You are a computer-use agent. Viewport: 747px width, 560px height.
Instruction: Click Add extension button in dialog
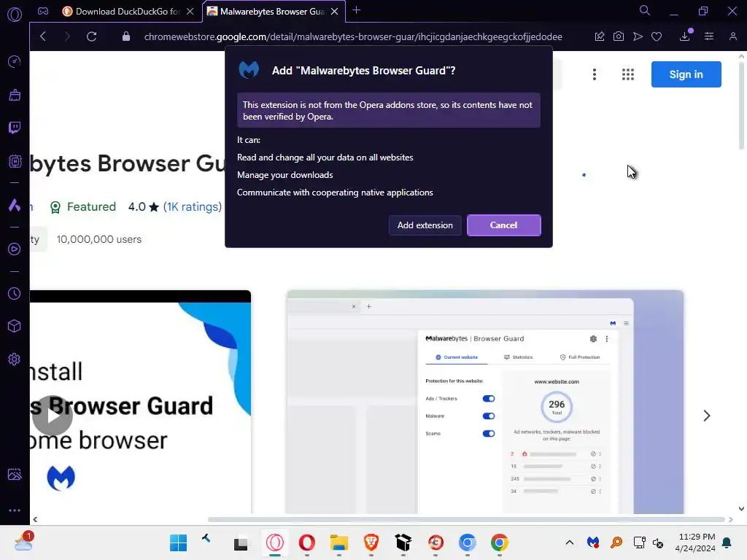click(425, 225)
